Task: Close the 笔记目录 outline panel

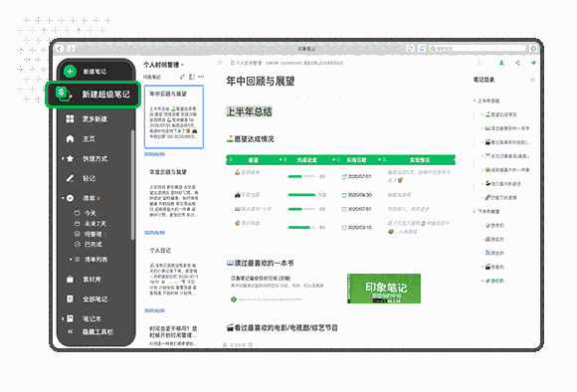Action: coord(532,80)
